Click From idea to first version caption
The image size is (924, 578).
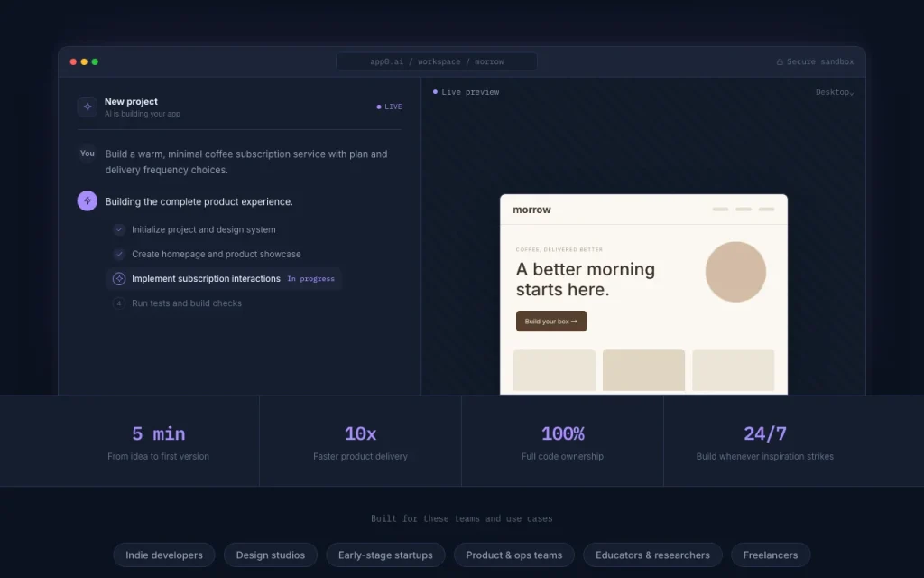click(x=158, y=456)
